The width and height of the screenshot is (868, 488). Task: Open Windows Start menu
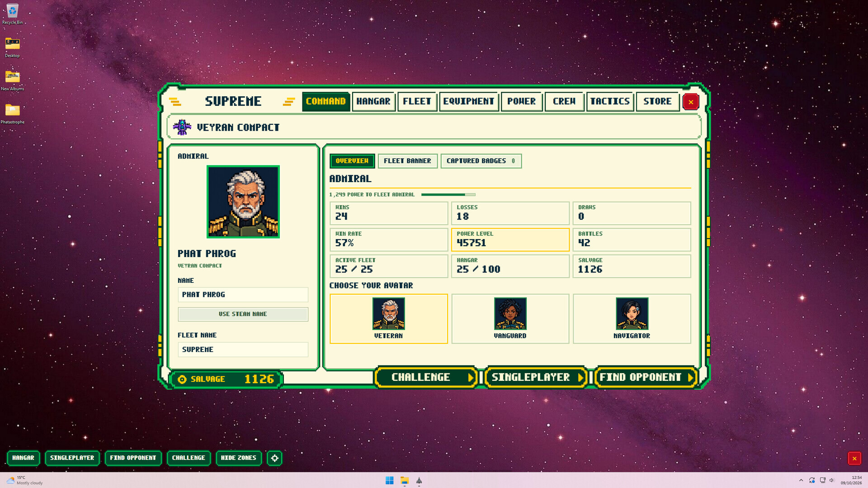tap(389, 480)
